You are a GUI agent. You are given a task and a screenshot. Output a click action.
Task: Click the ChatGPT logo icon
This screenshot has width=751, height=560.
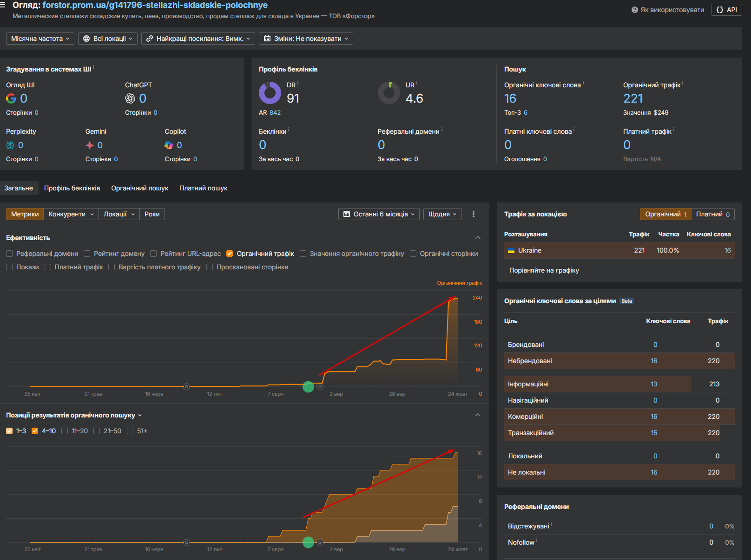(x=130, y=98)
